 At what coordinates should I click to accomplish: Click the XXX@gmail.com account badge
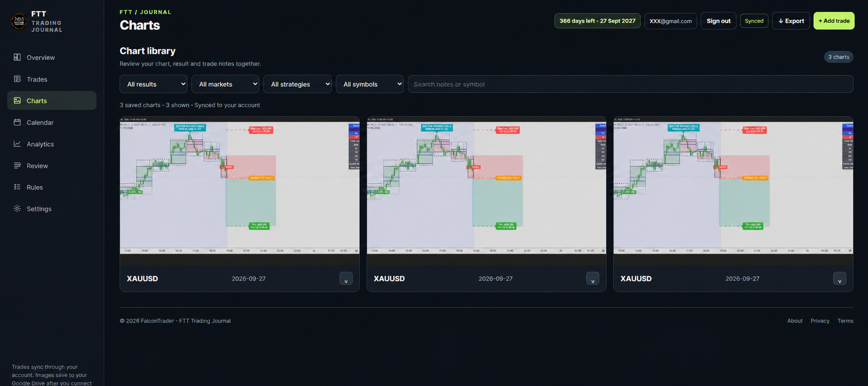pyautogui.click(x=670, y=21)
